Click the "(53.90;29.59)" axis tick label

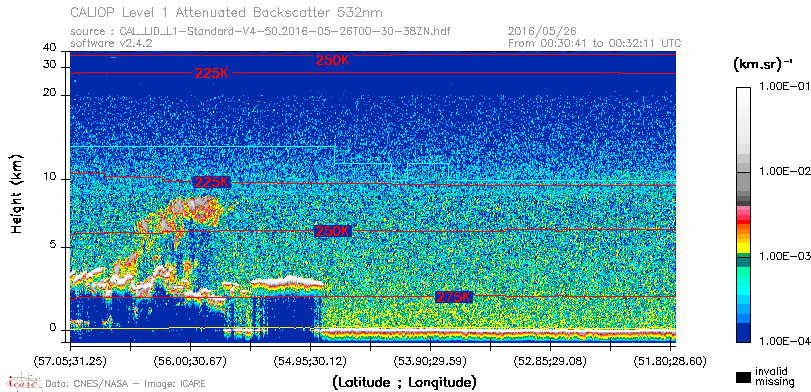click(430, 360)
